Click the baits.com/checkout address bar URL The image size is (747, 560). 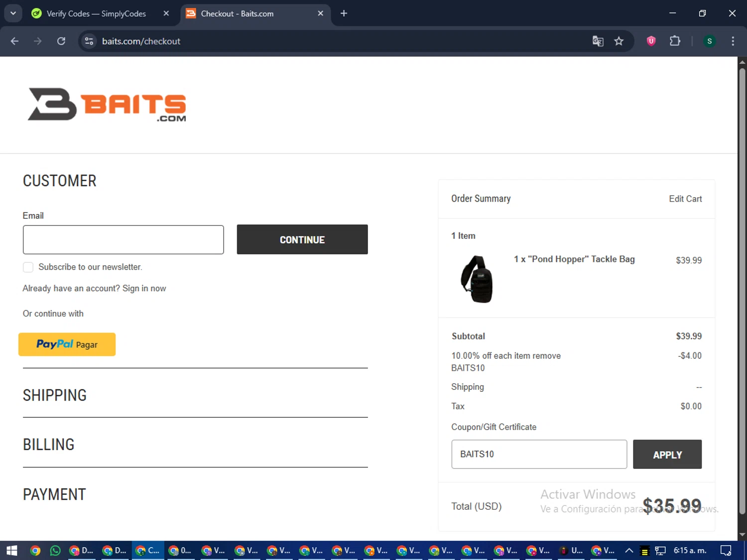pyautogui.click(x=141, y=41)
